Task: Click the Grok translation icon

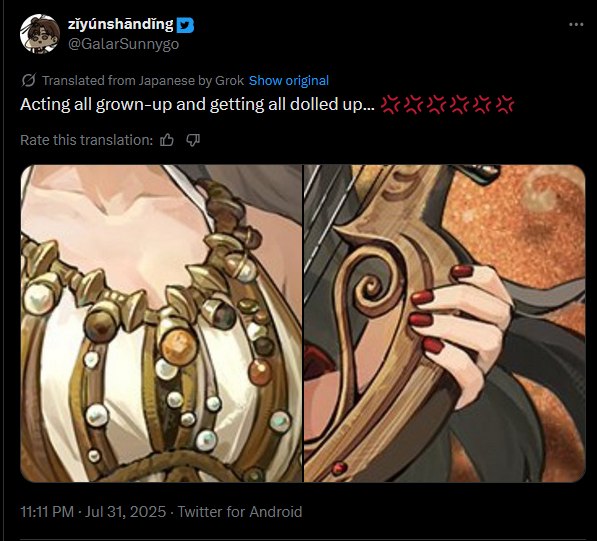Action: (29, 80)
